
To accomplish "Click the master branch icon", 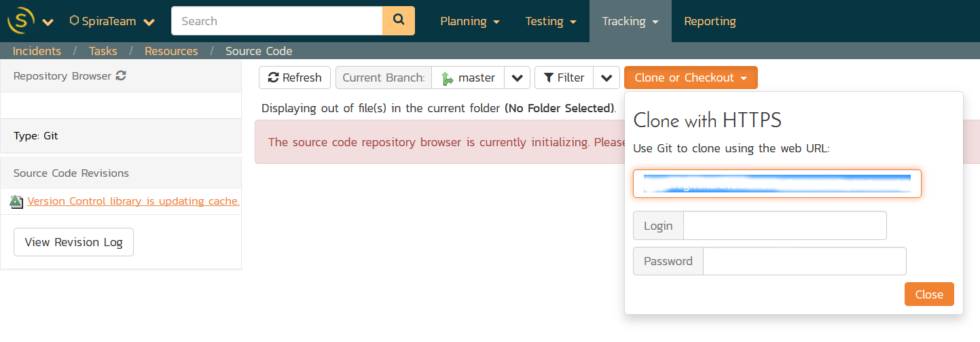I will pyautogui.click(x=447, y=78).
